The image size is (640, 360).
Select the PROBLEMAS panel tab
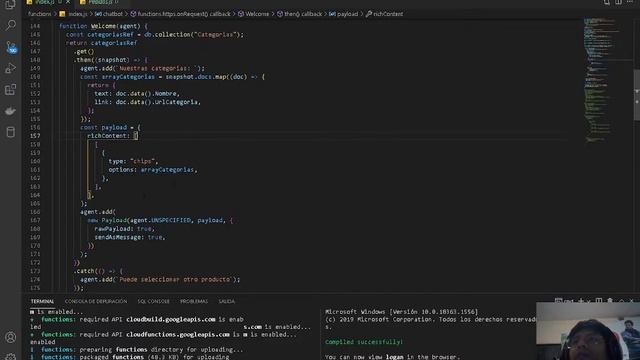194,301
